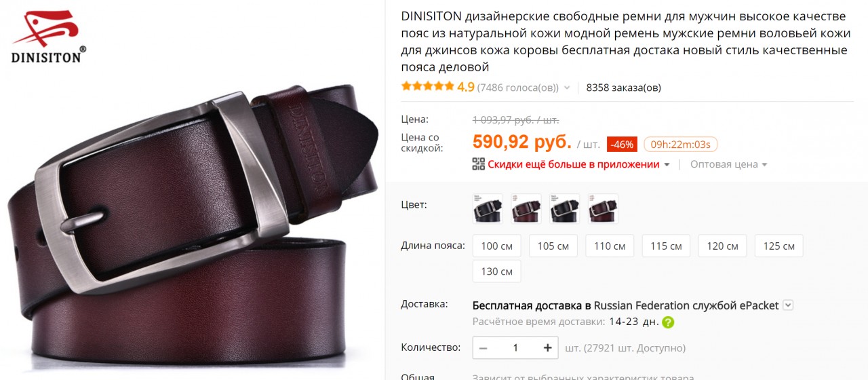The image size is (868, 380).
Task: Select the first black belt color swatch
Action: (x=488, y=209)
